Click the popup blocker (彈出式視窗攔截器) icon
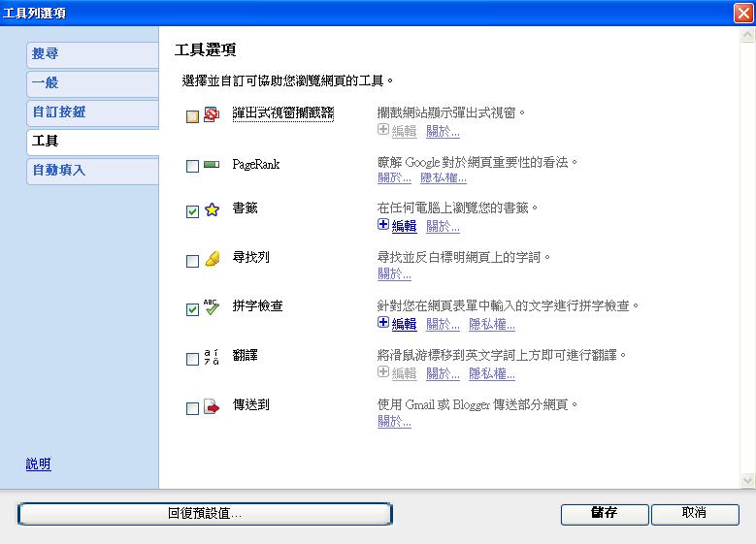Image resolution: width=756 pixels, height=544 pixels. [x=212, y=114]
